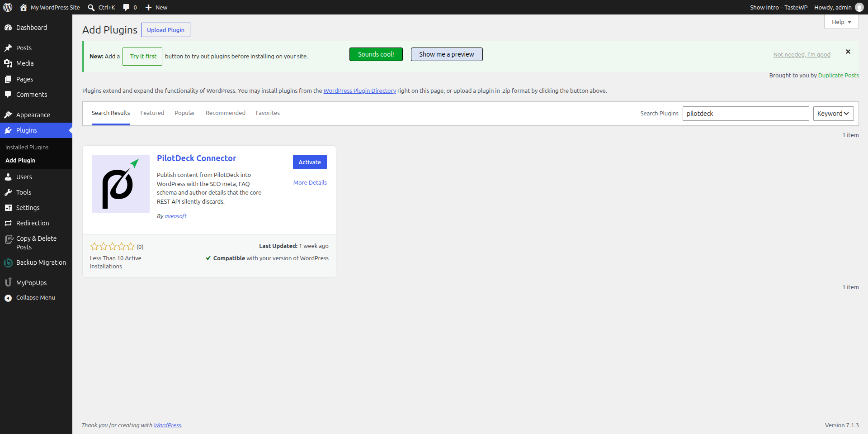The image size is (868, 434).
Task: Open Installed Plugins submenu item
Action: tap(27, 148)
